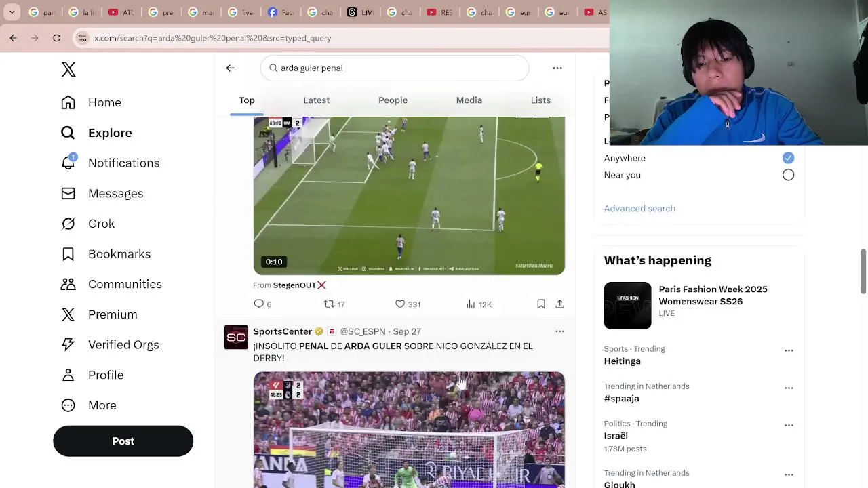
Task: Click the page vertical scrollbar
Action: click(x=863, y=271)
